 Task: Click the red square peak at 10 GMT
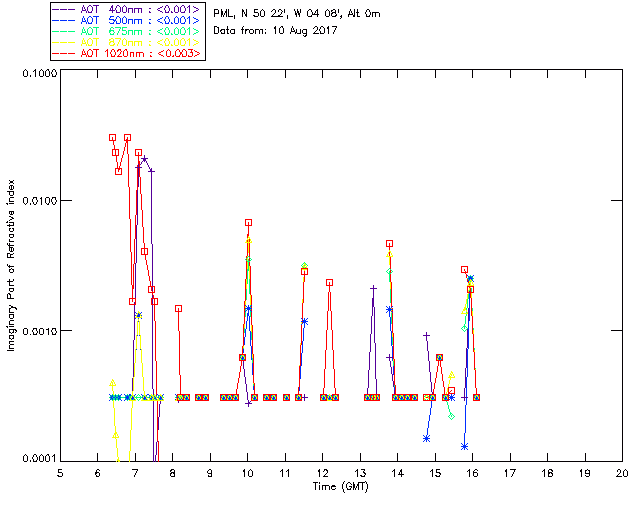249,223
